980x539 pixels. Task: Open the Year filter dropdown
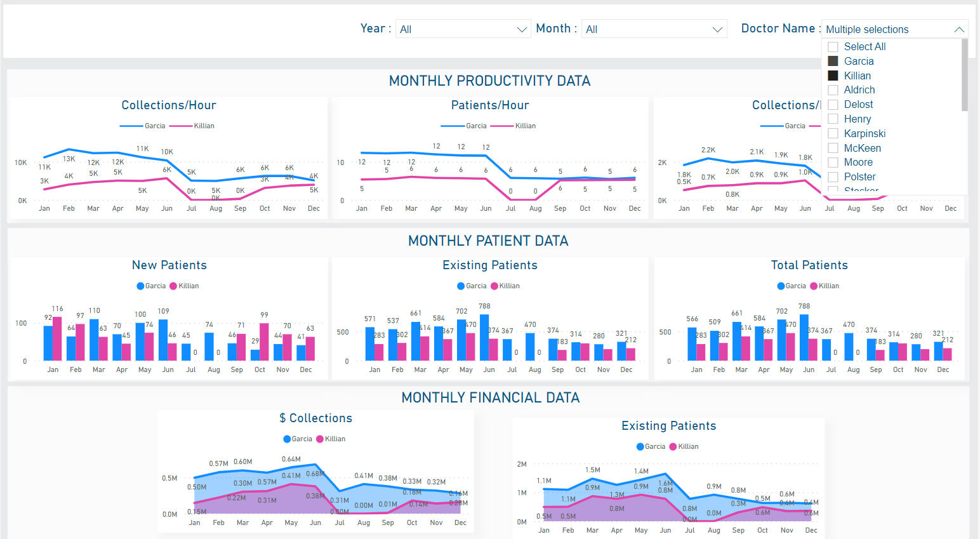[463, 29]
